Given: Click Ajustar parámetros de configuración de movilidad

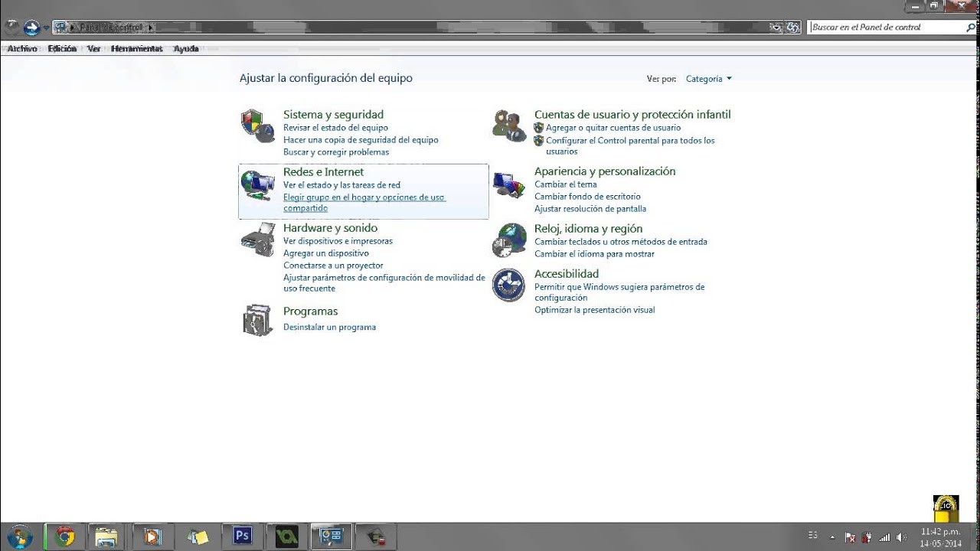Looking at the screenshot, I should [x=384, y=283].
